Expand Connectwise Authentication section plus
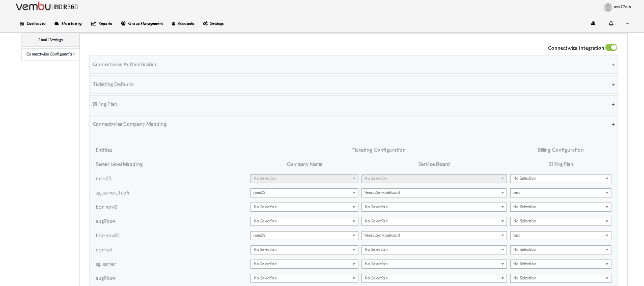644x286 pixels. tap(613, 65)
